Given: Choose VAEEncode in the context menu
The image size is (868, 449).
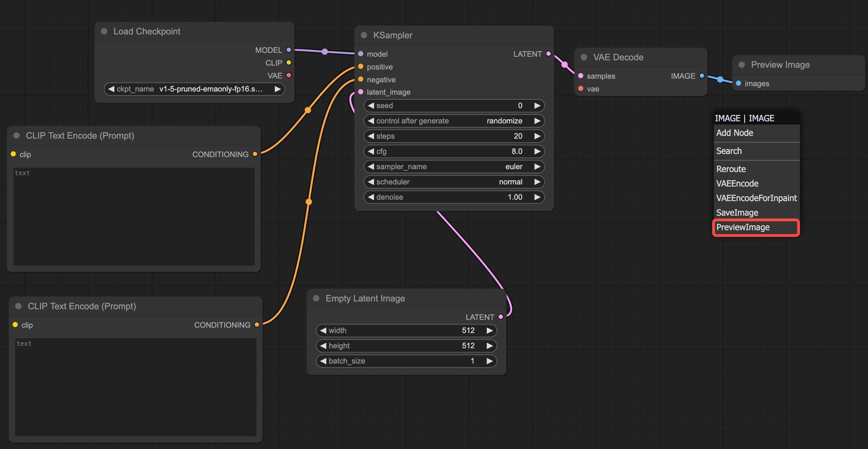Looking at the screenshot, I should (756, 184).
